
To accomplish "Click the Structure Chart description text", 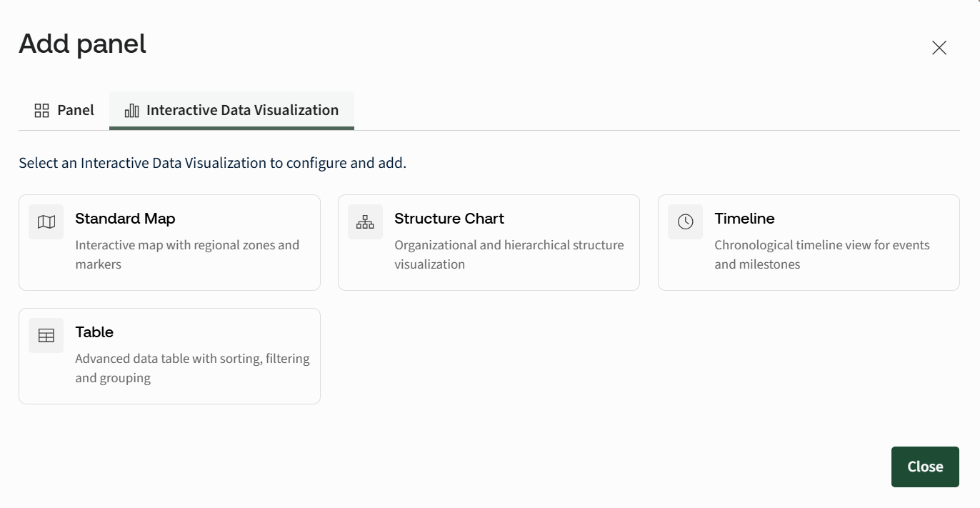I will point(509,254).
